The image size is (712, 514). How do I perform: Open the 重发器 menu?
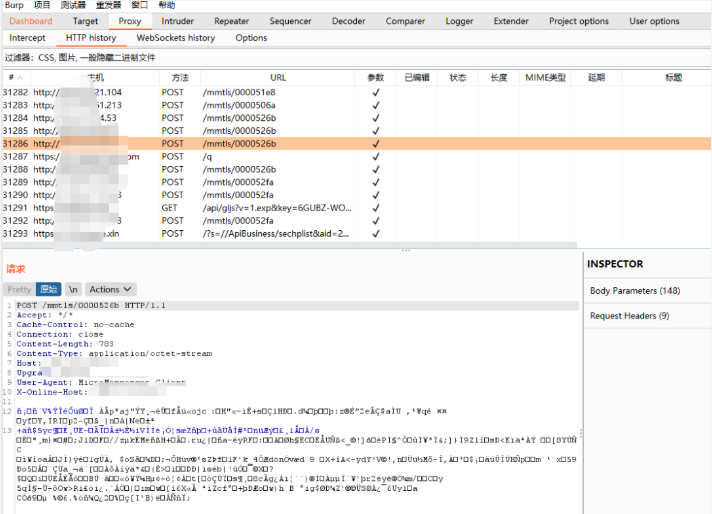pos(109,5)
